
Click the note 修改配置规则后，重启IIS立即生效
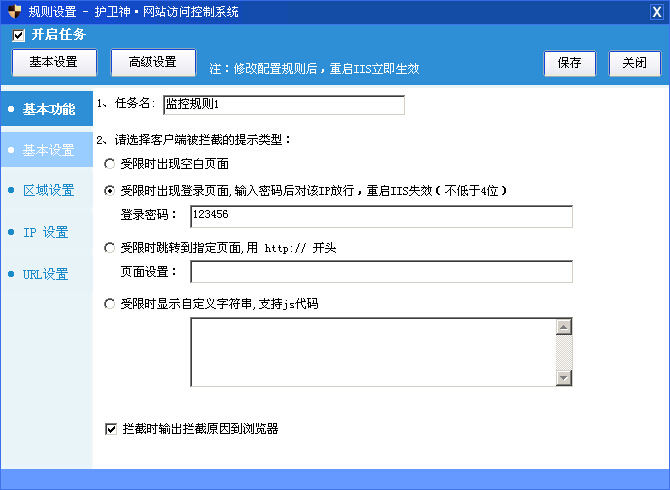314,69
